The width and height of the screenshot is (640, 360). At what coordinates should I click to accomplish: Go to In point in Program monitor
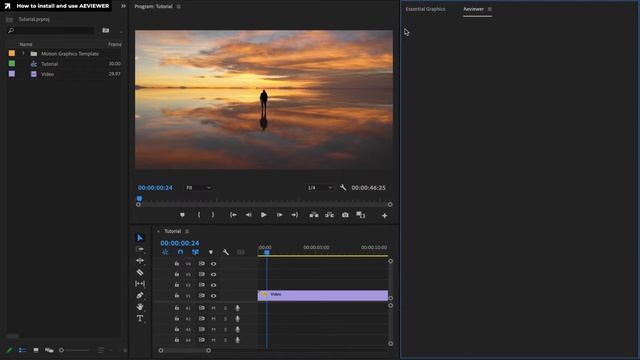point(233,215)
